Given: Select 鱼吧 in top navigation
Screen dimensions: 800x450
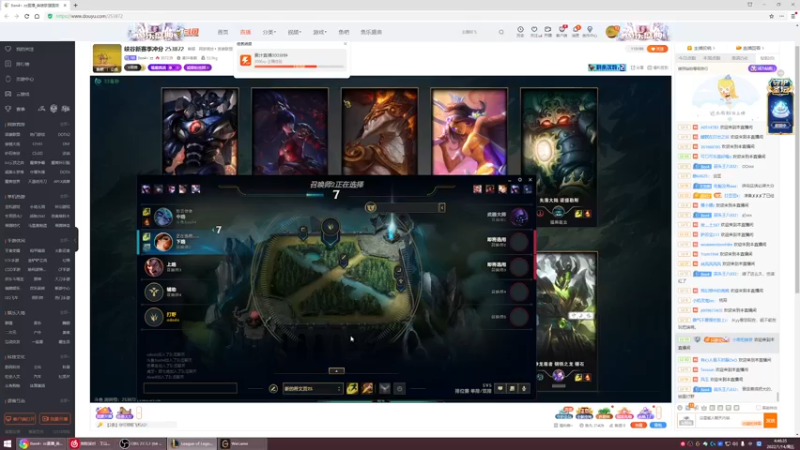Looking at the screenshot, I should coord(344,32).
